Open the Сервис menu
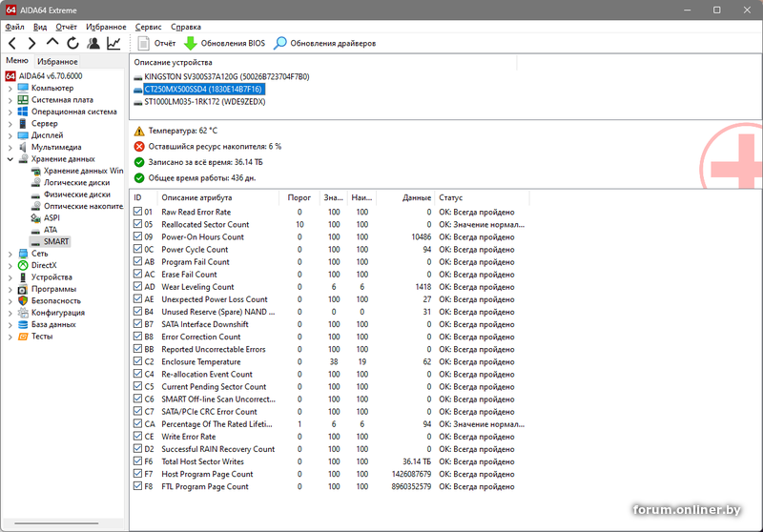 tap(148, 28)
